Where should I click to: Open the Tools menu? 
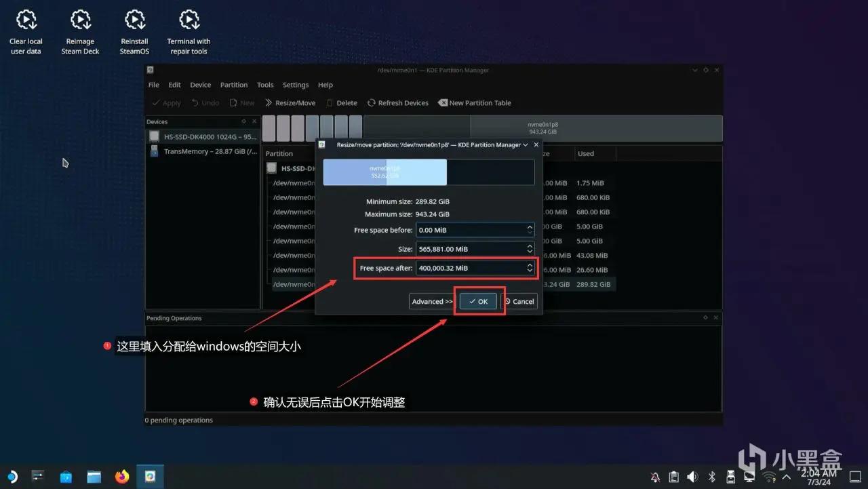point(265,85)
